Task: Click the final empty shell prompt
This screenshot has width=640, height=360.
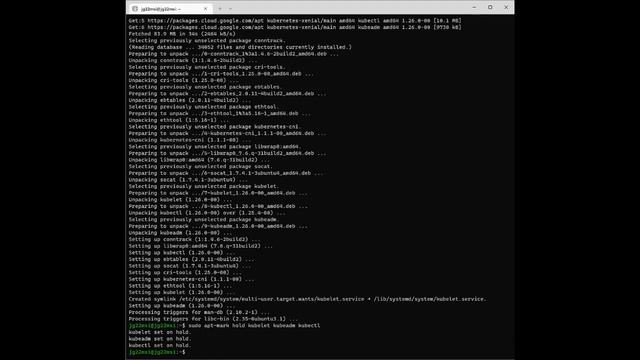Action: [x=157, y=352]
